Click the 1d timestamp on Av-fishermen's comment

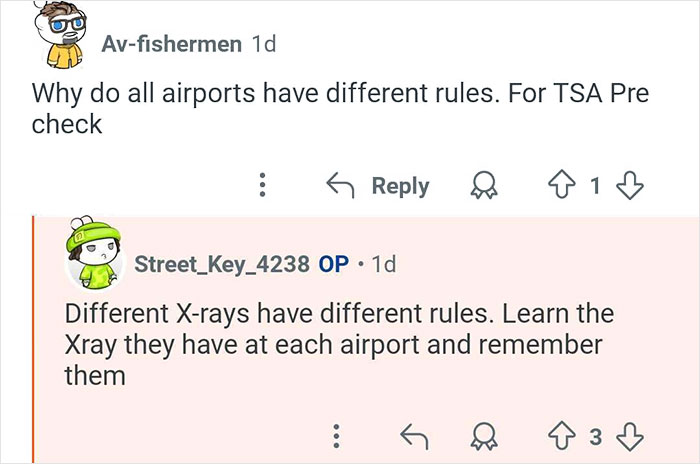click(x=264, y=44)
